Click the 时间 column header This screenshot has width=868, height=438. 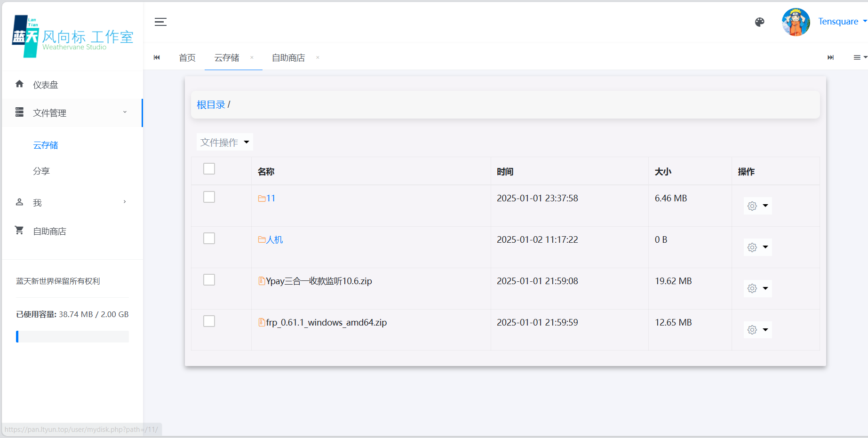point(505,172)
